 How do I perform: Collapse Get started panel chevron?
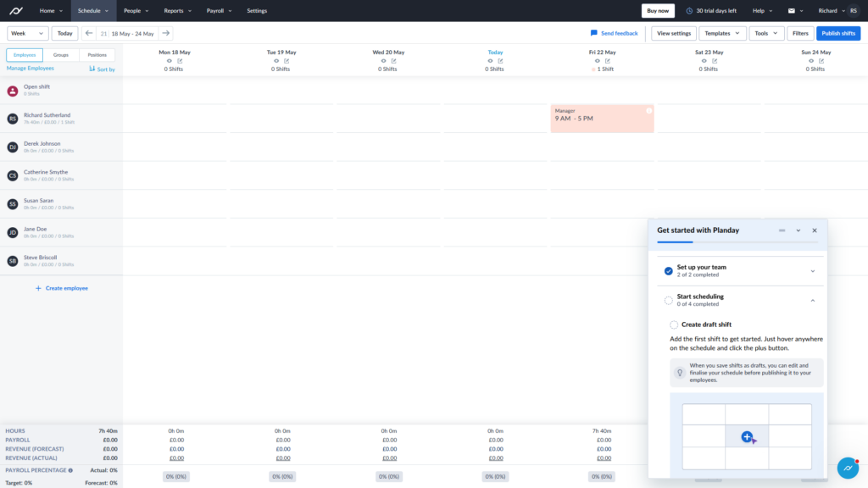tap(798, 230)
